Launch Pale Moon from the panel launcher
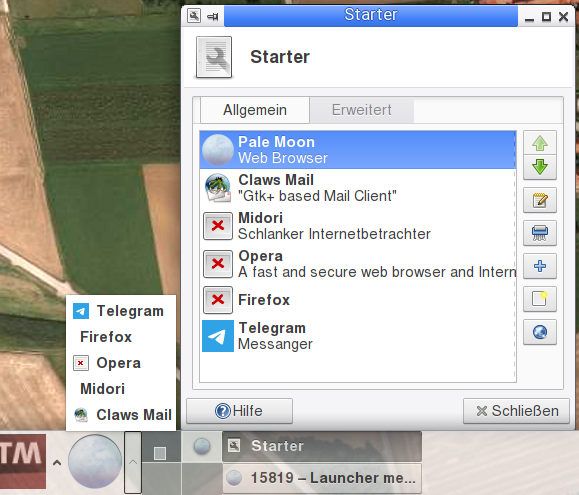The height and width of the screenshot is (495, 579). [x=95, y=461]
